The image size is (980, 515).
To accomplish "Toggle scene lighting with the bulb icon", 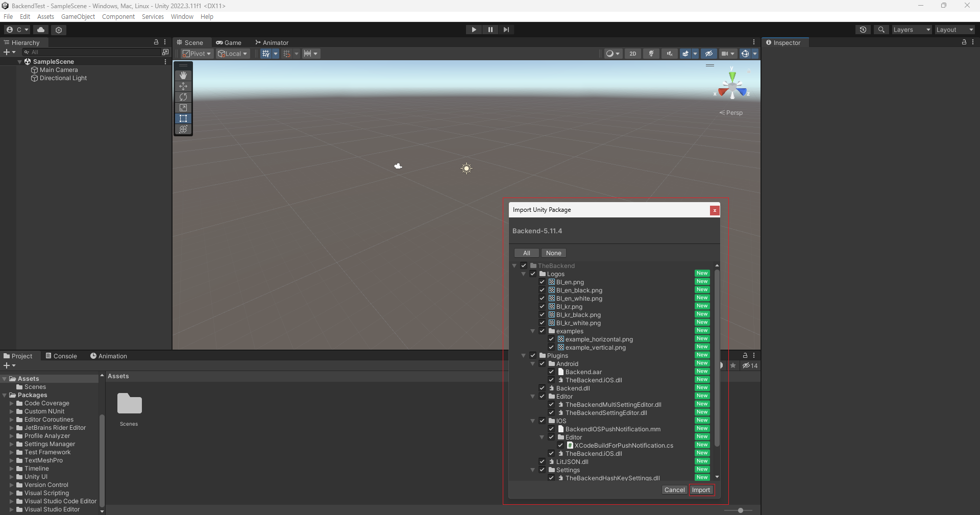I will click(651, 54).
